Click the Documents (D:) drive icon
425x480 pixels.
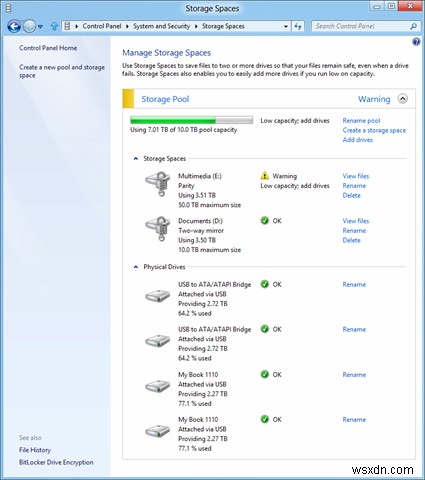(x=158, y=229)
